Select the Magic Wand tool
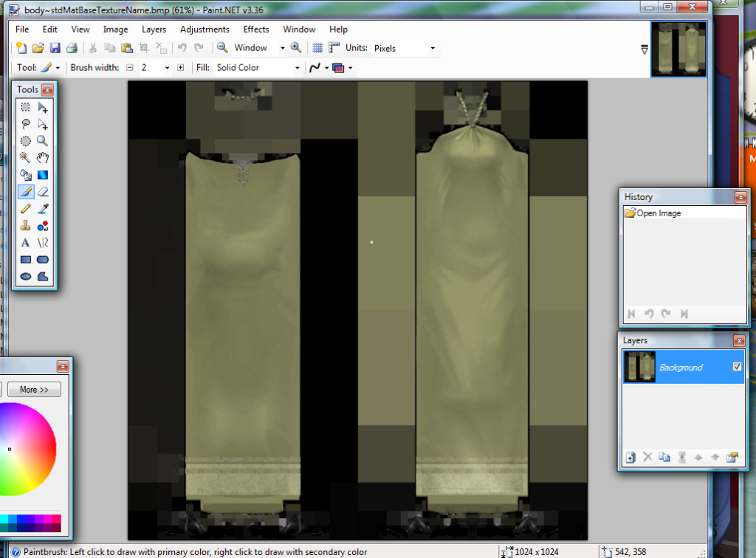This screenshot has height=558, width=756. [26, 157]
